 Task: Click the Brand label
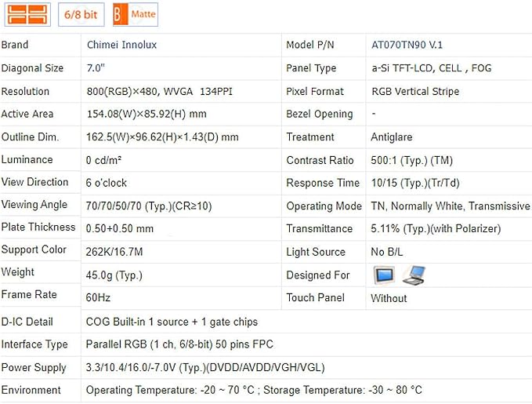click(15, 45)
